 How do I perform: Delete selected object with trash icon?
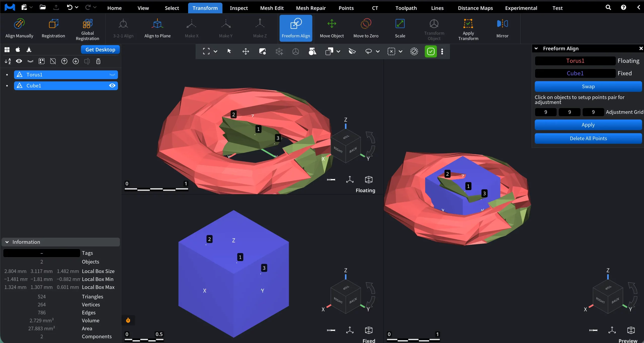(98, 61)
